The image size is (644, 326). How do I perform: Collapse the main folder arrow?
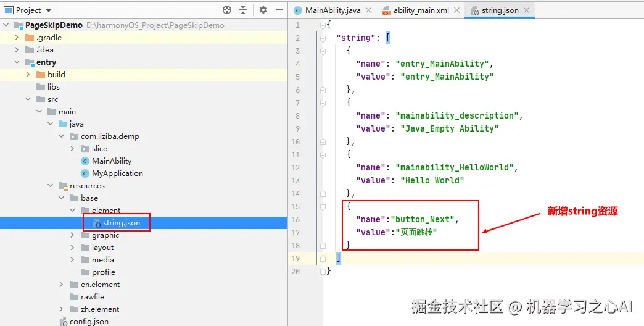pyautogui.click(x=39, y=111)
